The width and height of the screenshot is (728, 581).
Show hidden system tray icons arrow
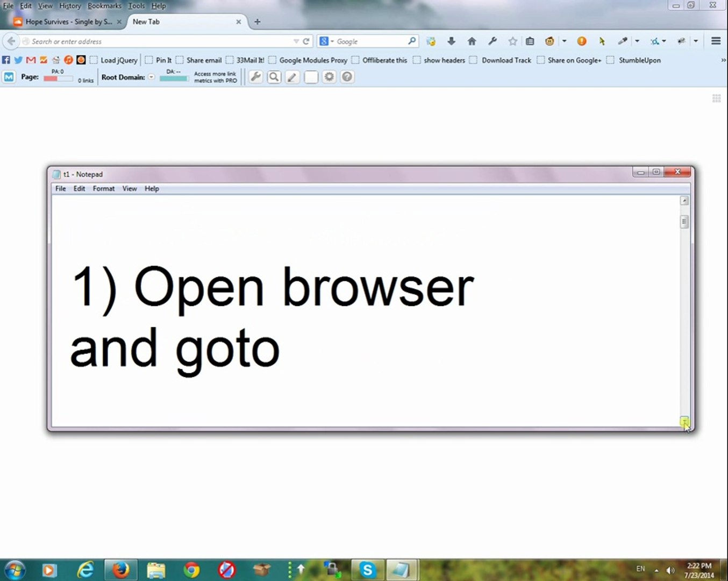click(x=656, y=570)
